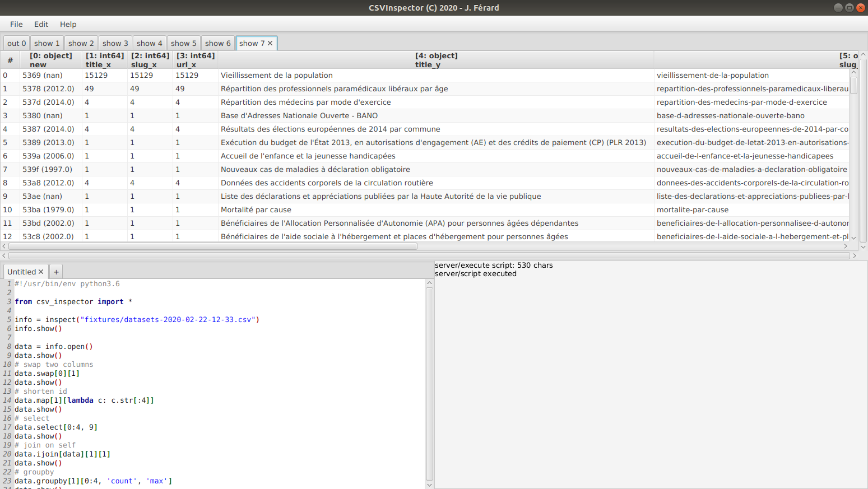
Task: Close the show 7 tab
Action: pos(270,43)
